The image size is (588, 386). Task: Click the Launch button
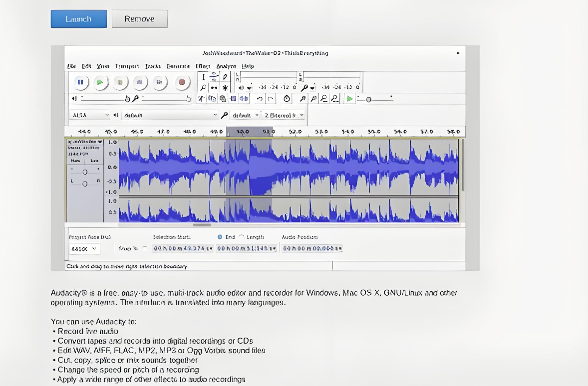[x=78, y=19]
